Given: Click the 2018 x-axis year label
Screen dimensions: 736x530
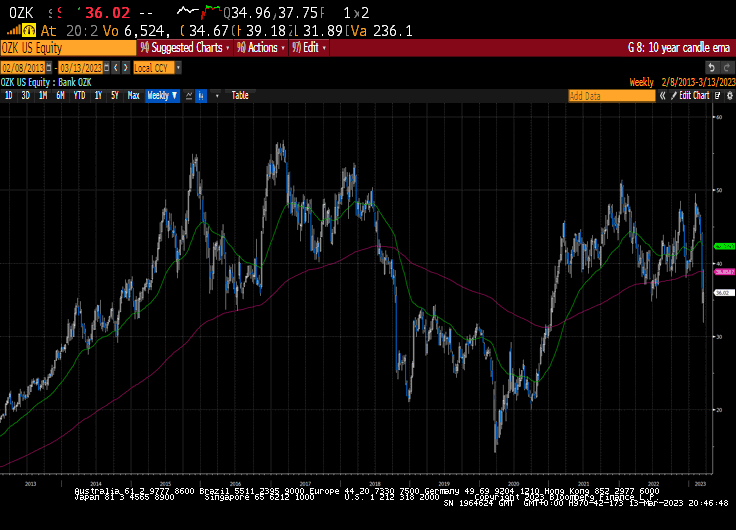Looking at the screenshot, I should point(375,484).
